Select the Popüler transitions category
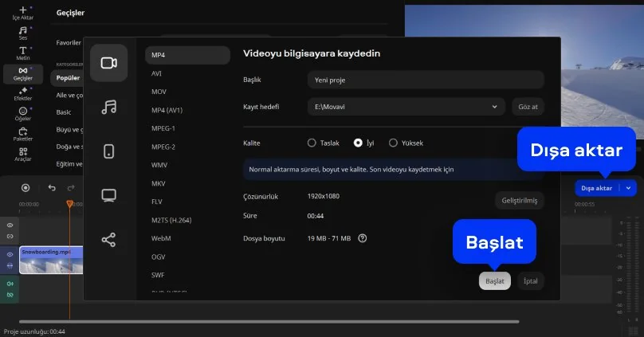644x337 pixels. tap(68, 77)
